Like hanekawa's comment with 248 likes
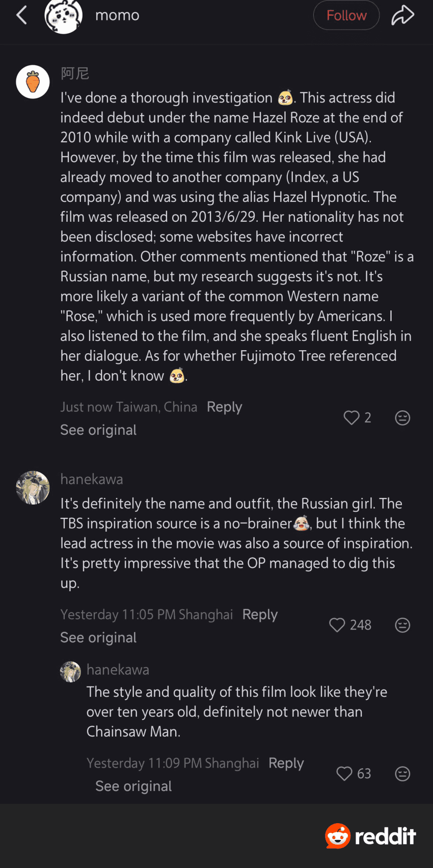 pyautogui.click(x=337, y=625)
